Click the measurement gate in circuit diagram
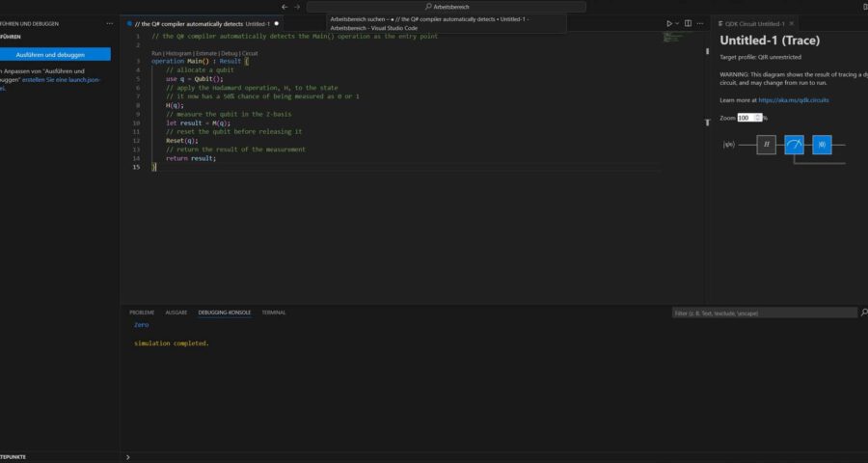This screenshot has width=868, height=463. (x=794, y=145)
